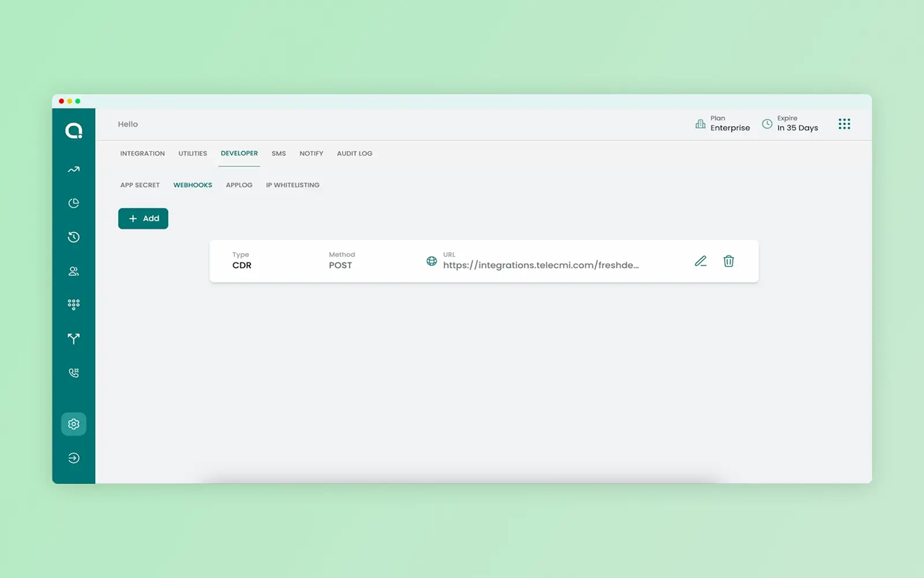Viewport: 924px width, 578px height.
Task: Open the call history clock icon
Action: click(73, 237)
